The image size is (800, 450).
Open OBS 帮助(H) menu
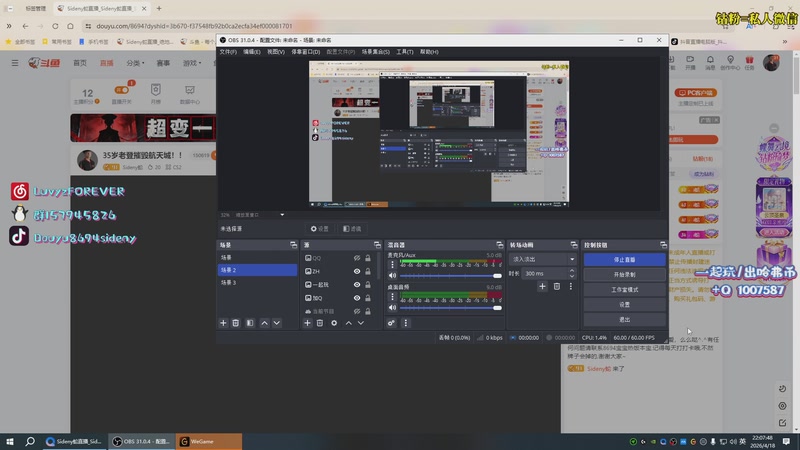[x=429, y=52]
